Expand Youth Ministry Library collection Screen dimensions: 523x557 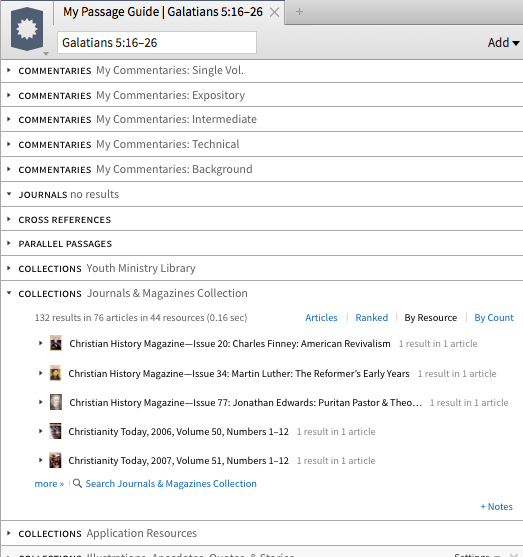9,268
